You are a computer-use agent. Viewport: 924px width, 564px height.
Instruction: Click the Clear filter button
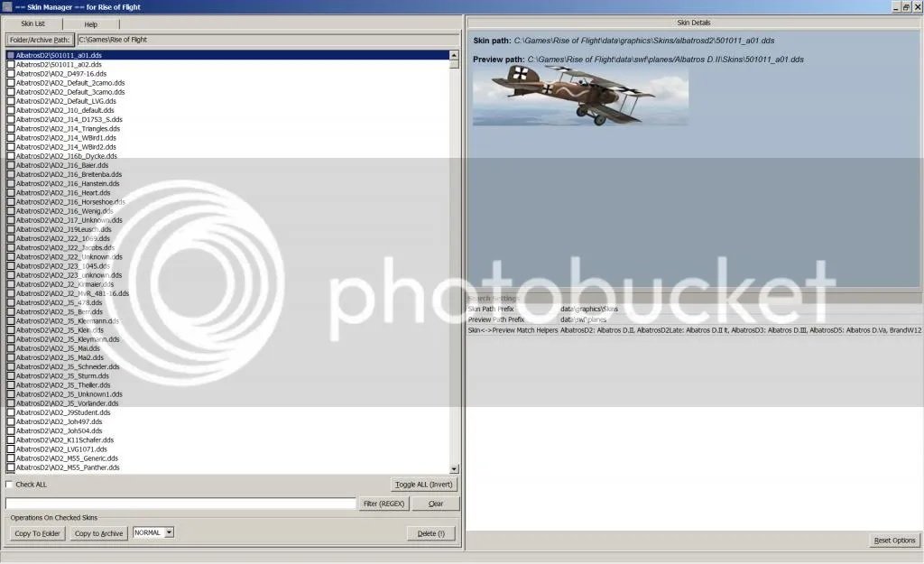pyautogui.click(x=436, y=504)
